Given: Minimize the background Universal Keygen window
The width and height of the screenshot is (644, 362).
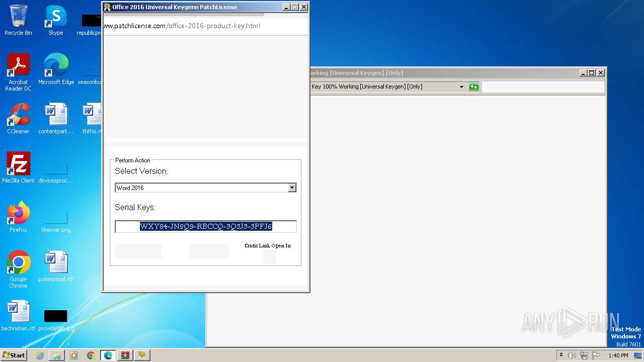Looking at the screenshot, I should point(583,73).
